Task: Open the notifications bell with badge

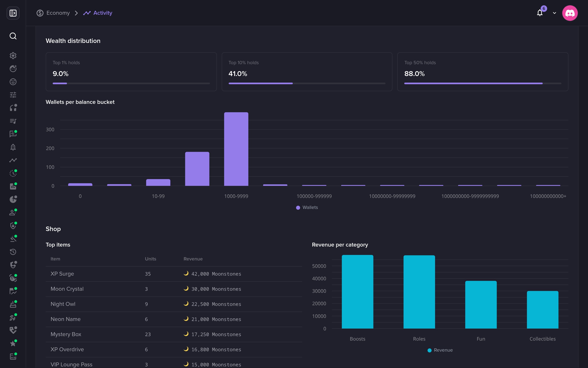Action: pos(540,13)
